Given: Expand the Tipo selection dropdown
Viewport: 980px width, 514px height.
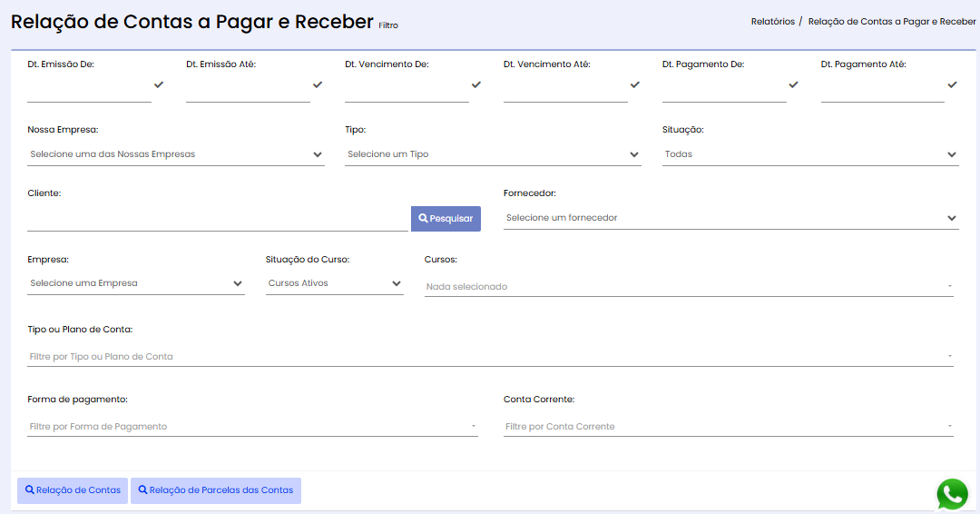Looking at the screenshot, I should click(x=493, y=154).
